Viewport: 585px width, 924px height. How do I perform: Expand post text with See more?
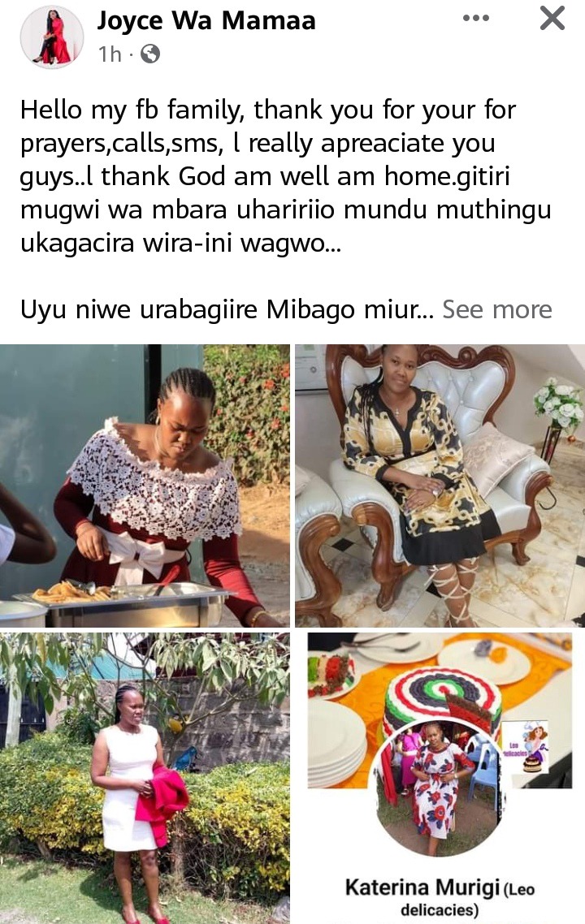click(497, 309)
